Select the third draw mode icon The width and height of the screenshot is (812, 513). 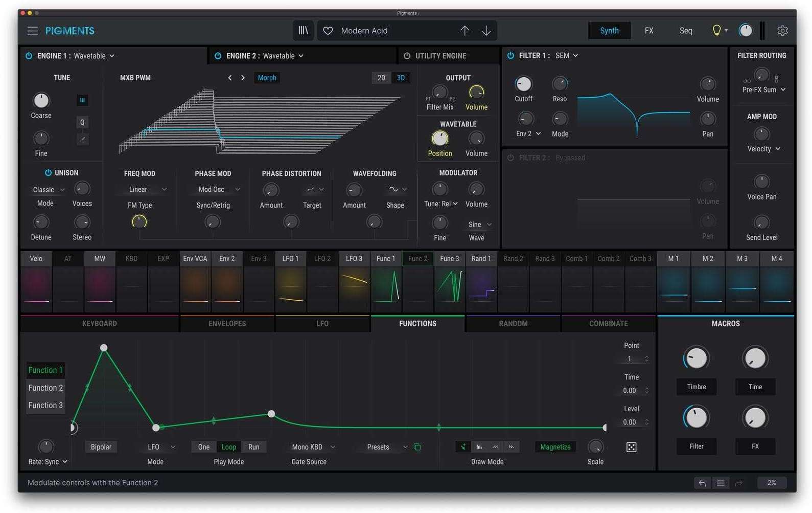pyautogui.click(x=495, y=447)
